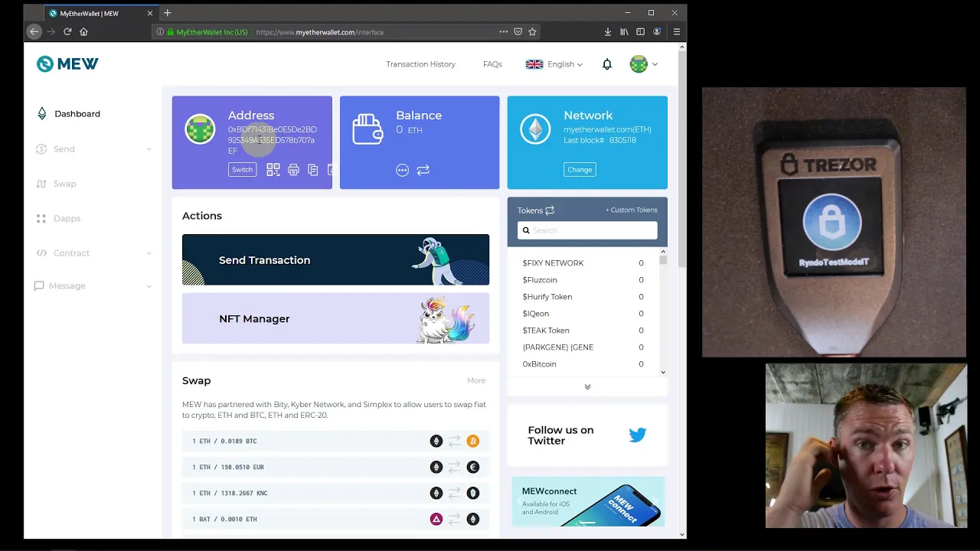
Task: Click in the token Search field
Action: point(587,230)
